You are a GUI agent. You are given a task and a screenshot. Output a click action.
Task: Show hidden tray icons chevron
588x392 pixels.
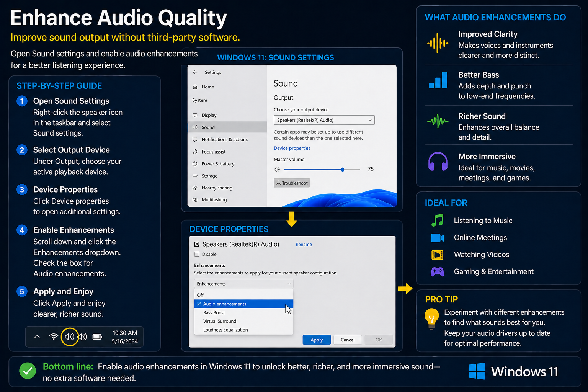pyautogui.click(x=37, y=337)
